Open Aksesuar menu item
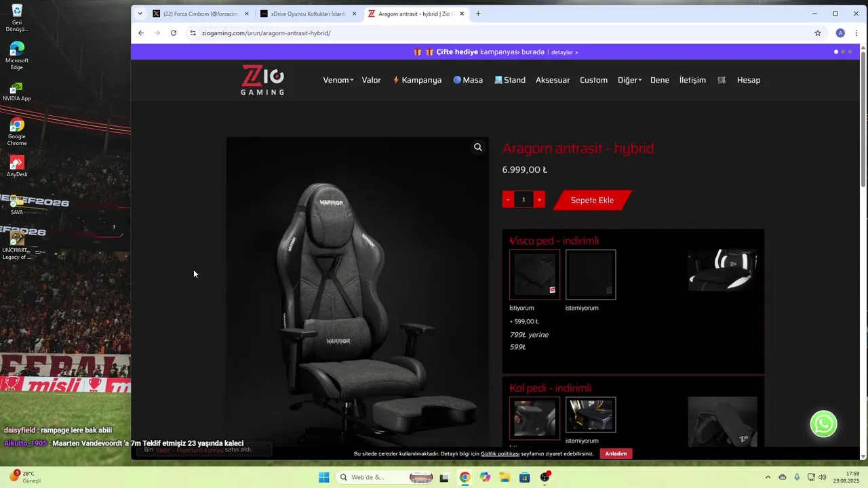This screenshot has width=868, height=488. click(x=553, y=80)
